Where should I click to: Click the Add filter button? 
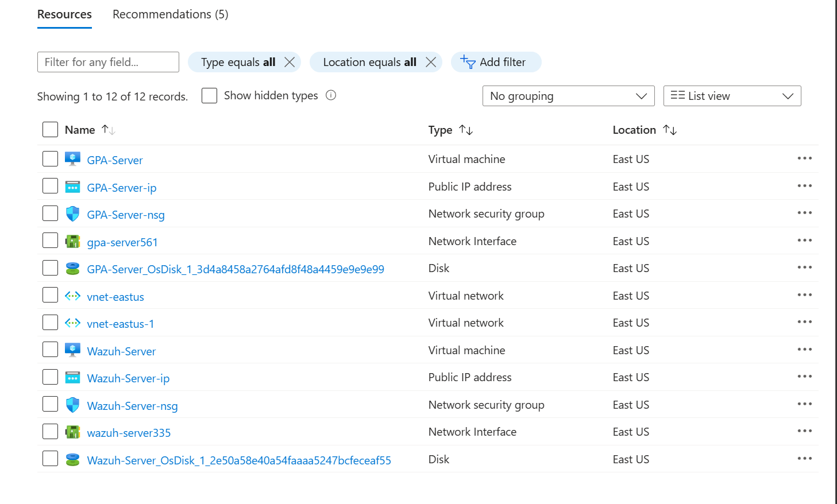(x=496, y=62)
